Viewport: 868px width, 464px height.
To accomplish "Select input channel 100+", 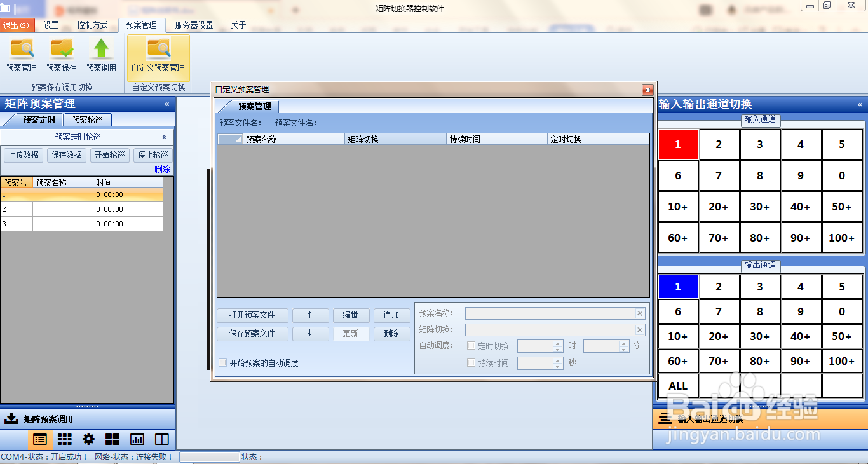I will coord(842,238).
